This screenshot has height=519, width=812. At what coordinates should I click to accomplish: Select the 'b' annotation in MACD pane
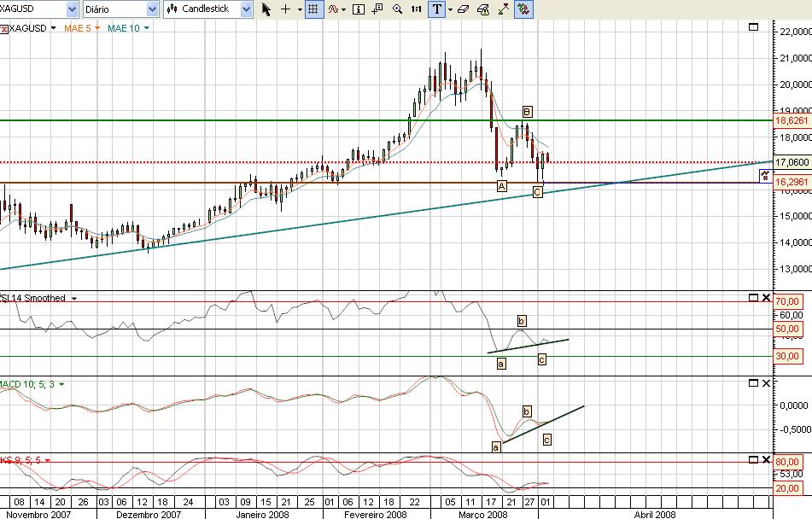pyautogui.click(x=527, y=411)
